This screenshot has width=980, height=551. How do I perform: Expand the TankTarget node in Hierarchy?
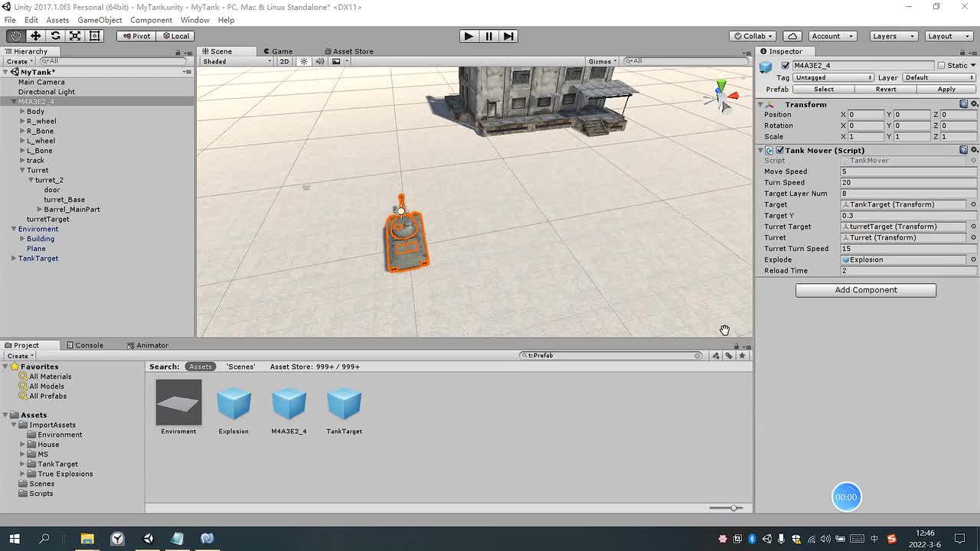coord(14,259)
